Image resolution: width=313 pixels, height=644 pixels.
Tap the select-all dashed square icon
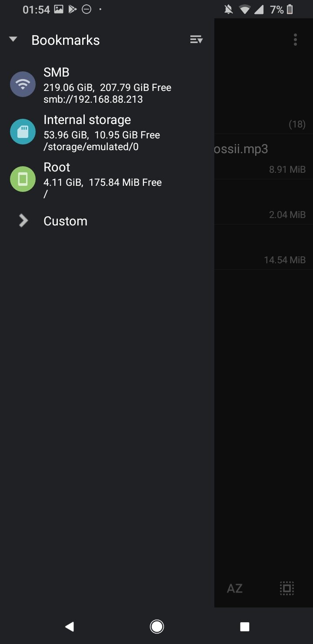click(x=286, y=588)
